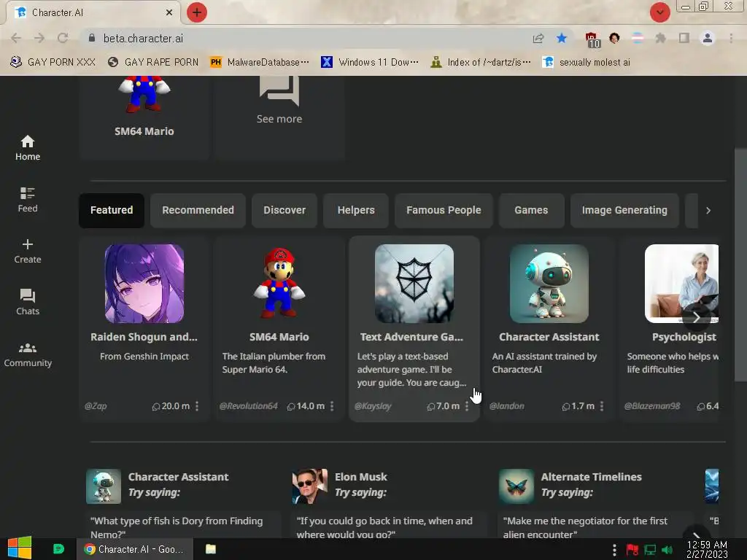This screenshot has height=560, width=747.
Task: Click Alternate Timelines butterfly avatar
Action: [x=516, y=486]
